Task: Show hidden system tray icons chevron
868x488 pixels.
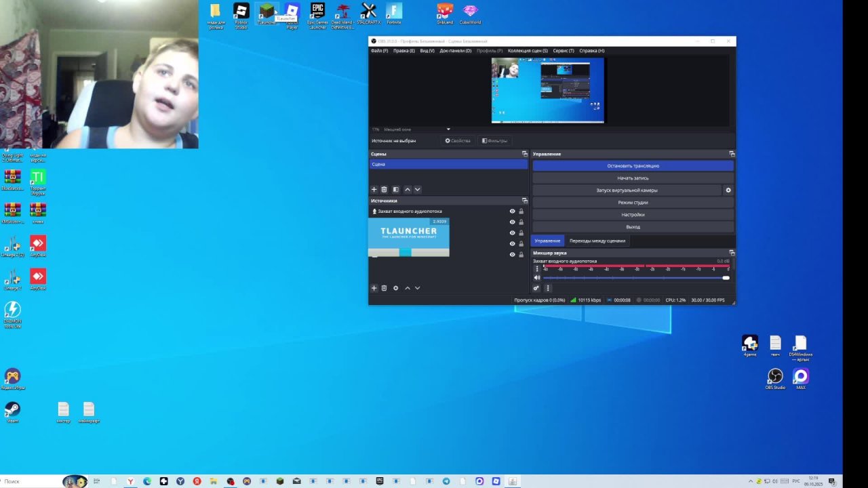Action: coord(750,481)
